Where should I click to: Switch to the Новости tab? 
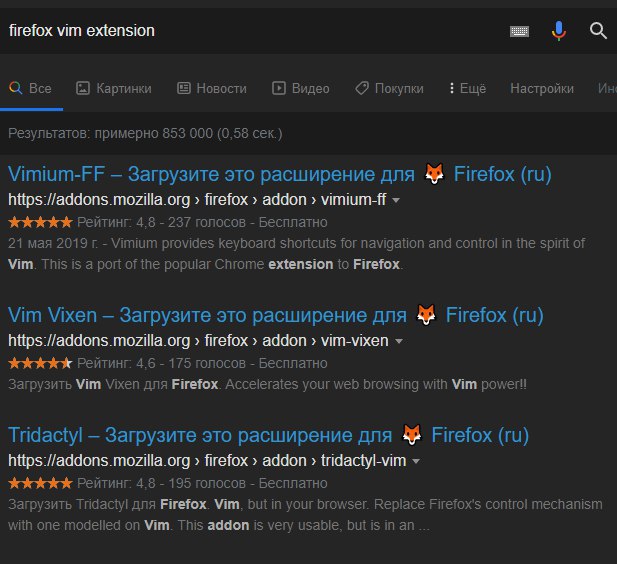click(x=212, y=88)
